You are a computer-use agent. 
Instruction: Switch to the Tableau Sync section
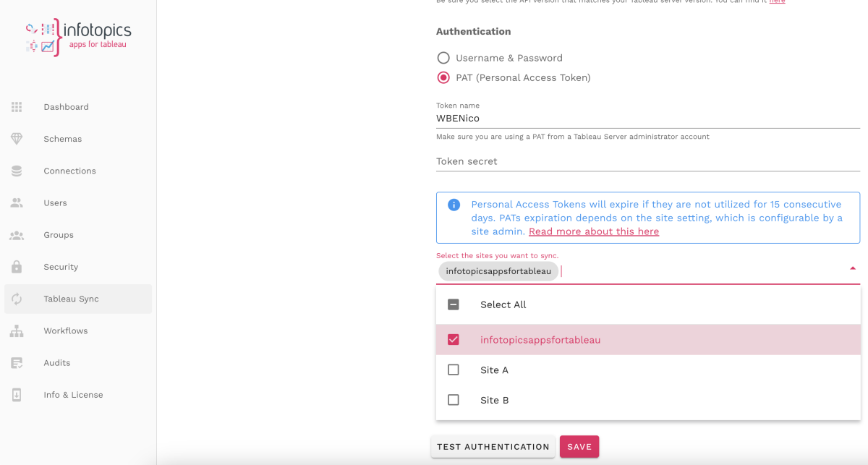[16, 299]
